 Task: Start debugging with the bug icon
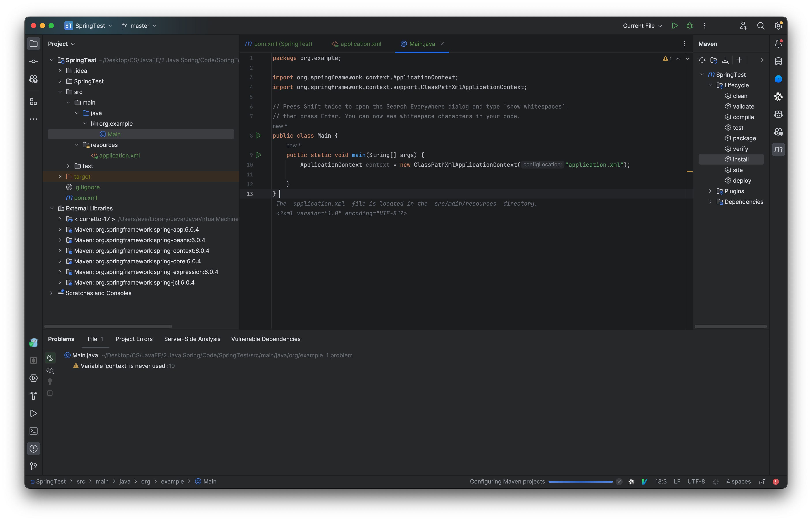pos(690,25)
